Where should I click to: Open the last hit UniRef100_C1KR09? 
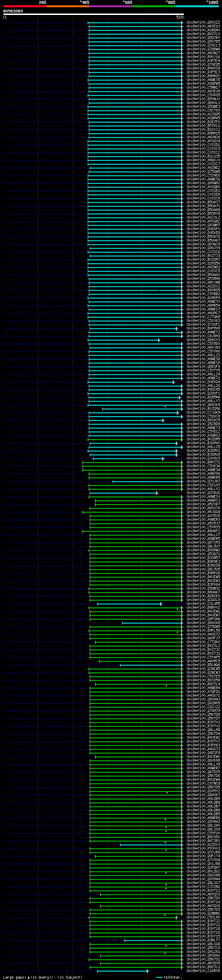[x=203, y=971]
